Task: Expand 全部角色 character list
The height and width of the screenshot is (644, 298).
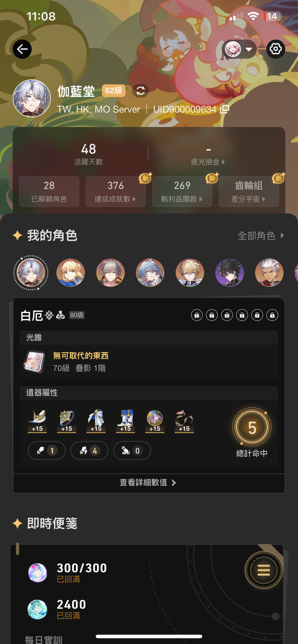Action: (x=261, y=236)
